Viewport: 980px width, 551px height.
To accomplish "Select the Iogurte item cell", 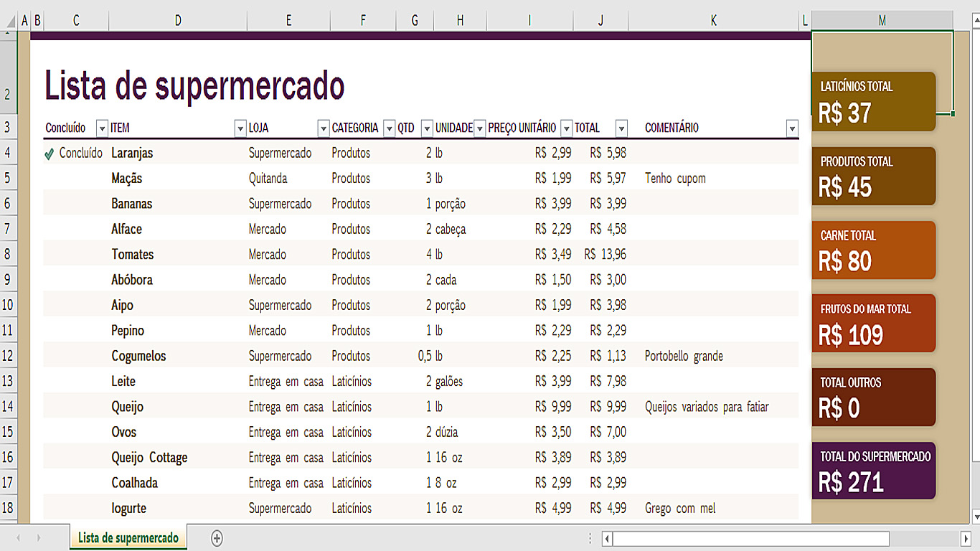I will click(x=178, y=509).
